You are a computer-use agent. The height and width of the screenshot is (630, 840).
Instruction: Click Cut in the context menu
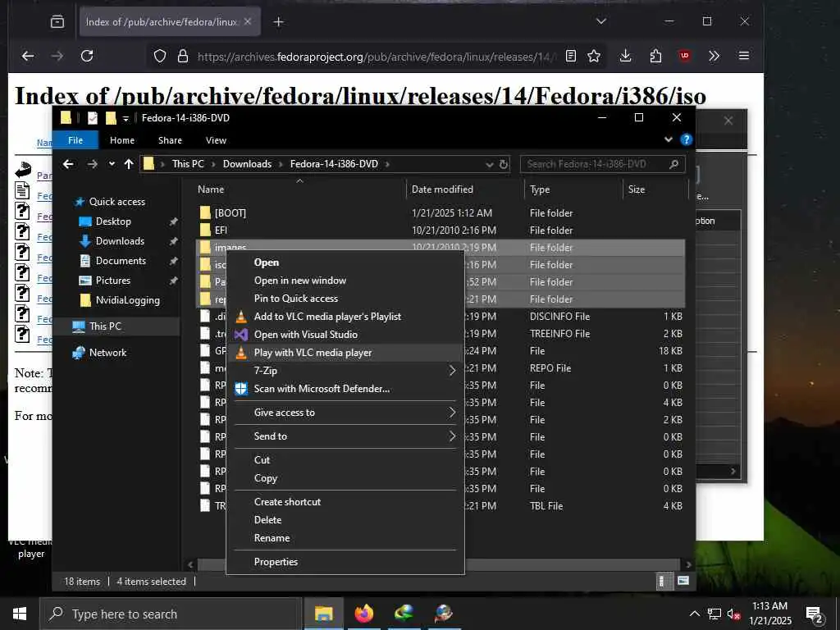pos(262,460)
